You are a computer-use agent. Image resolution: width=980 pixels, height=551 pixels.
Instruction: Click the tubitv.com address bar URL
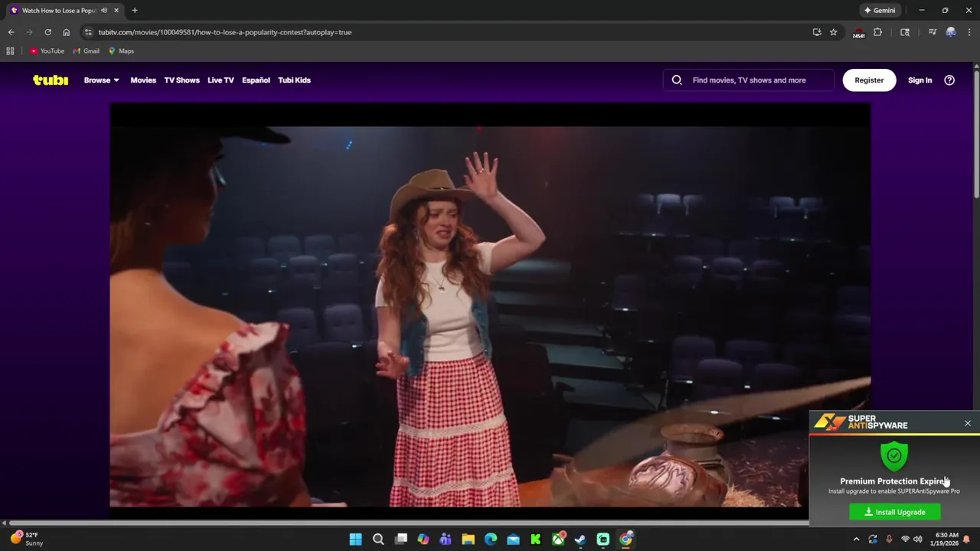pos(225,32)
